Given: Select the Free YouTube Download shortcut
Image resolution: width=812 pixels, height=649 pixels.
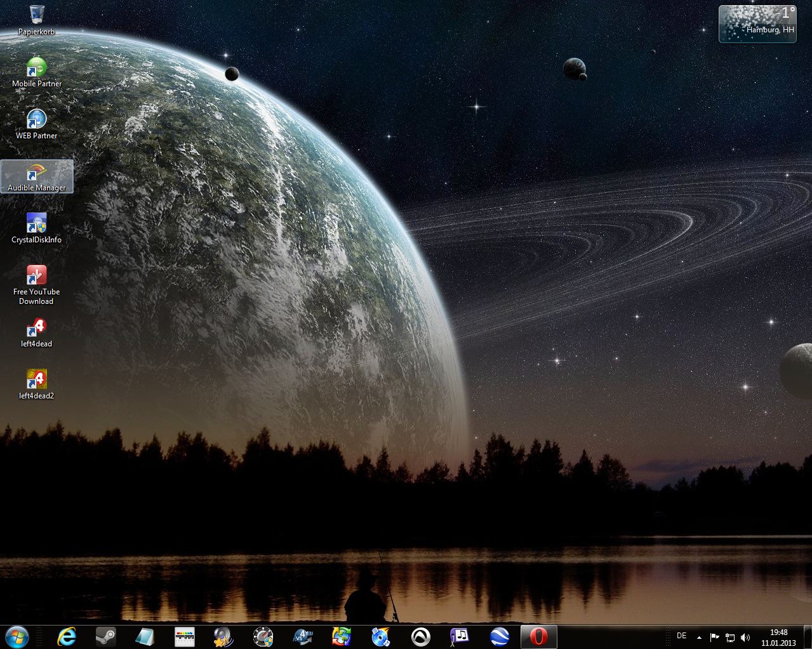Looking at the screenshot, I should coord(37,285).
